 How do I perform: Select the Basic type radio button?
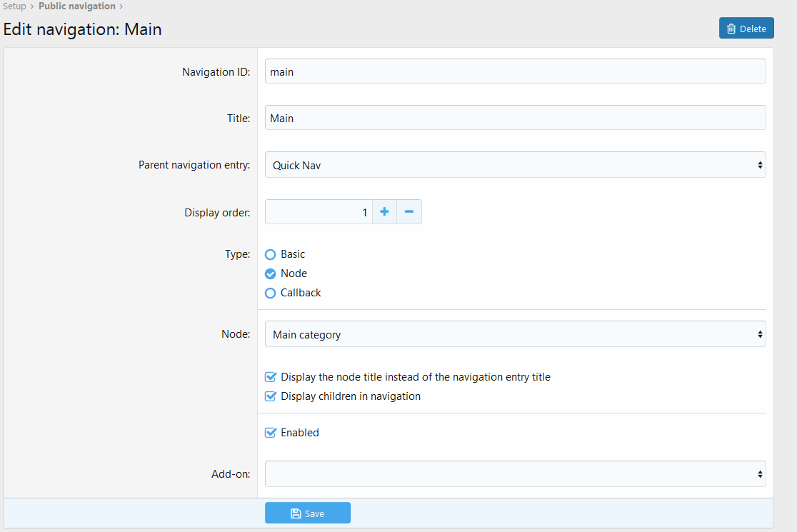tap(271, 254)
